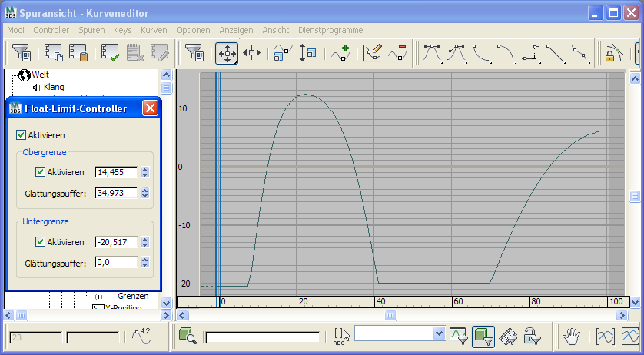The width and height of the screenshot is (644, 355).
Task: Toggle the top Aktivieren checkbox
Action: click(21, 134)
